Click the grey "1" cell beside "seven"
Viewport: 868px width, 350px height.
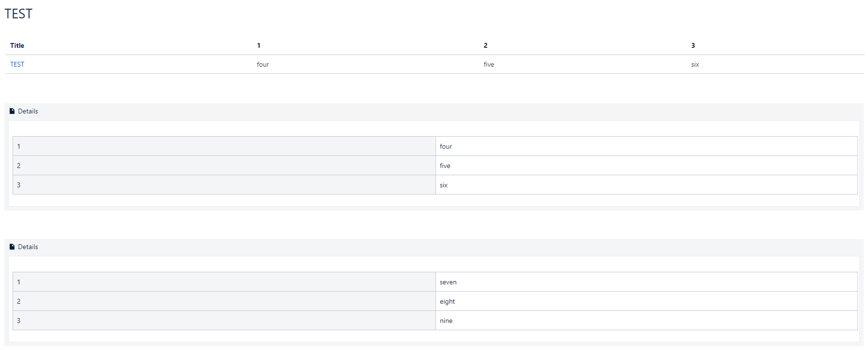(224, 282)
